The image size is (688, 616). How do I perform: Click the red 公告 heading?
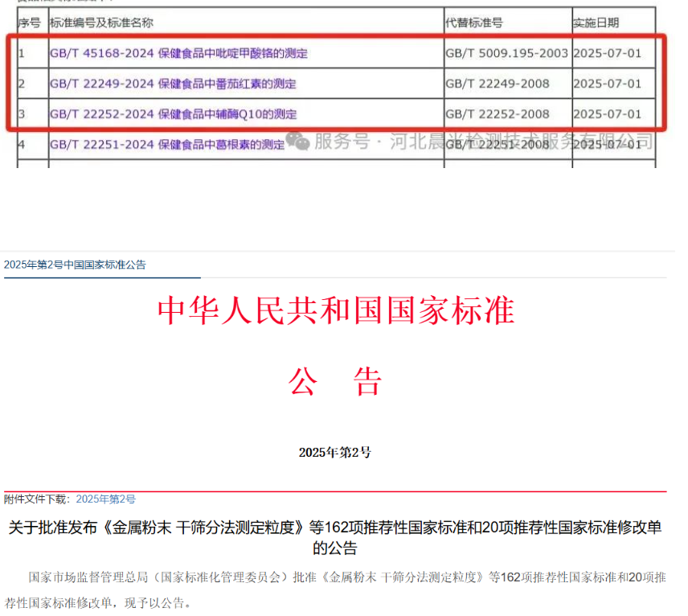(x=335, y=382)
